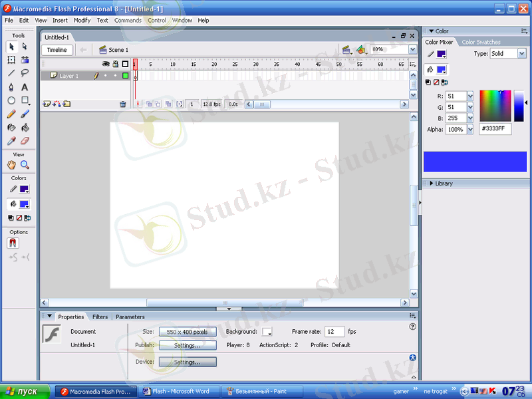Switch to the Filters tab
Screen dimensions: 532x399
100,317
